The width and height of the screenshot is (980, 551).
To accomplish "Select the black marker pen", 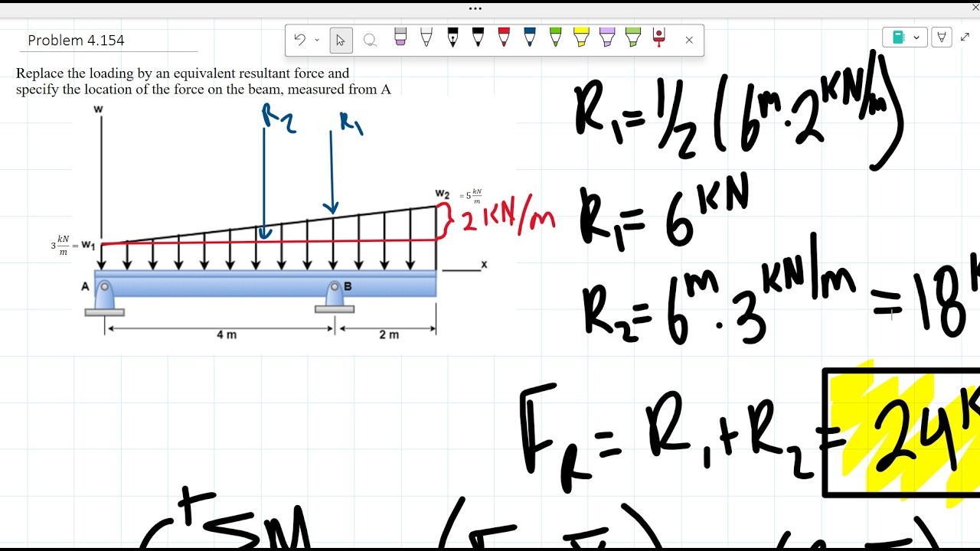I will pos(479,37).
